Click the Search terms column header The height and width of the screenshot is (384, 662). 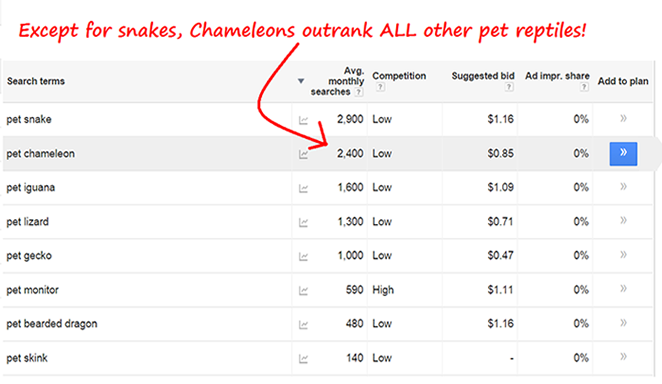coord(36,81)
